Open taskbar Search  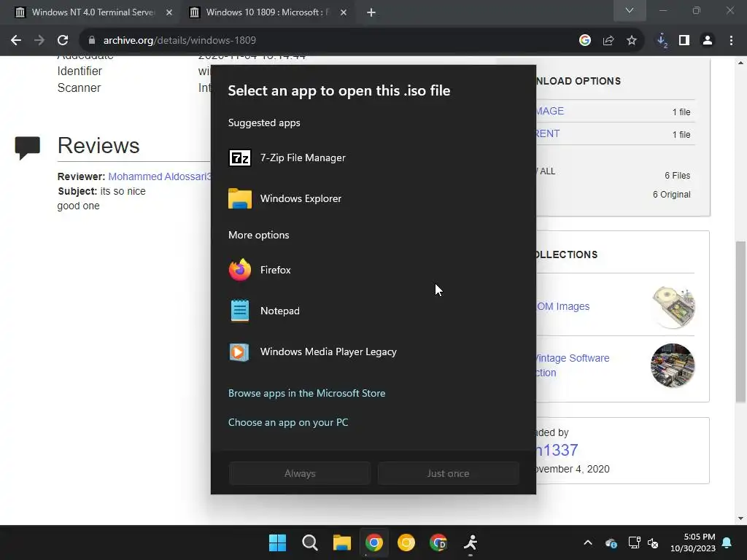[309, 542]
